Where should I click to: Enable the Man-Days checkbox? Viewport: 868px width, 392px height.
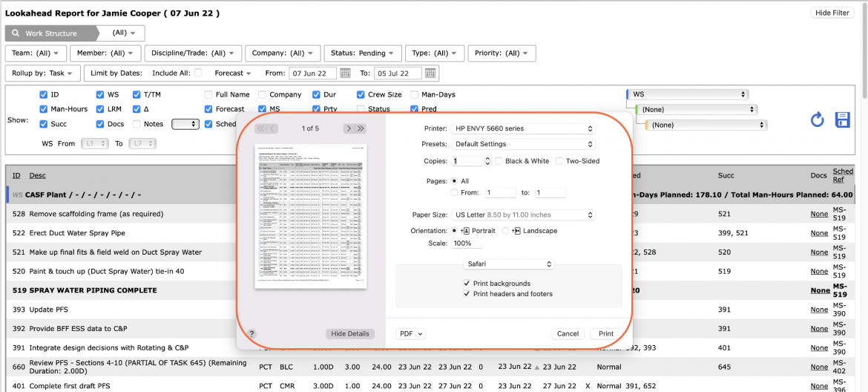click(414, 95)
